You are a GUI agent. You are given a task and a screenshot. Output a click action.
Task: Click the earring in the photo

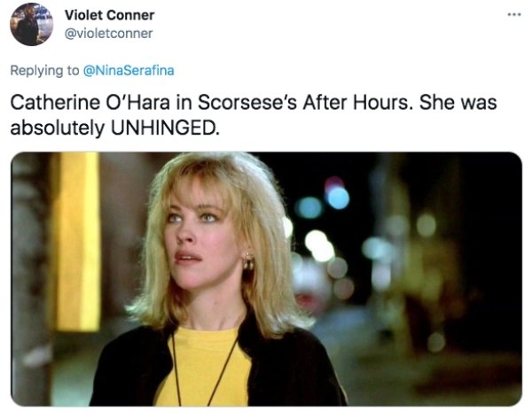tap(249, 261)
